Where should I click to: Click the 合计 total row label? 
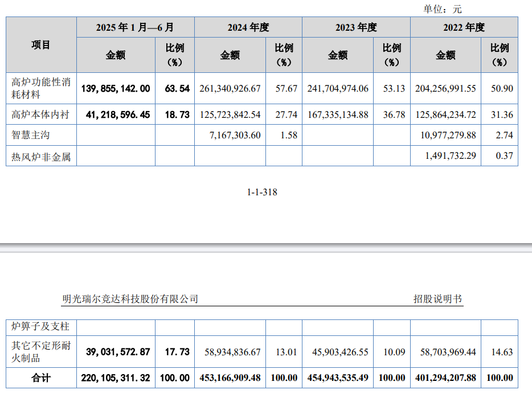tap(41, 377)
